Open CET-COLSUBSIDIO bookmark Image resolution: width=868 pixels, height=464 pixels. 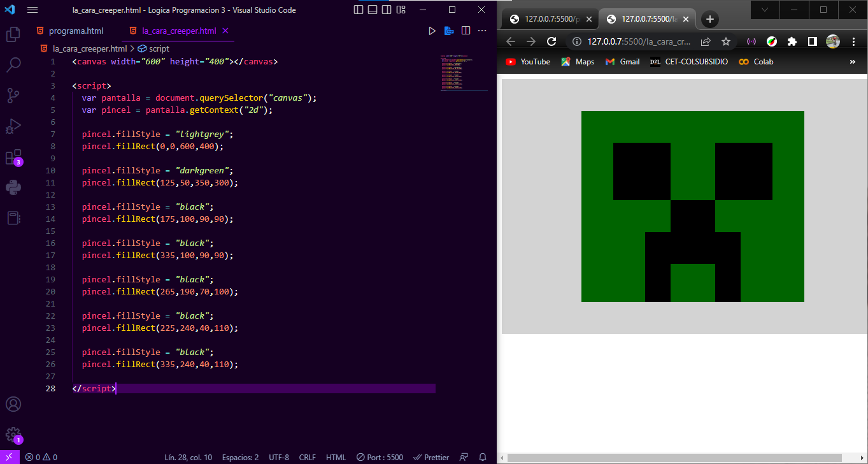pyautogui.click(x=689, y=62)
